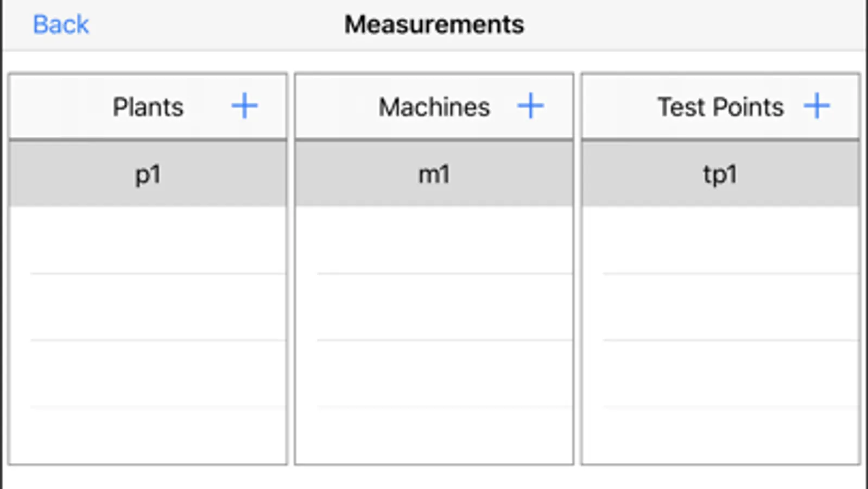
Task: Click third empty row below p1
Action: tap(148, 373)
